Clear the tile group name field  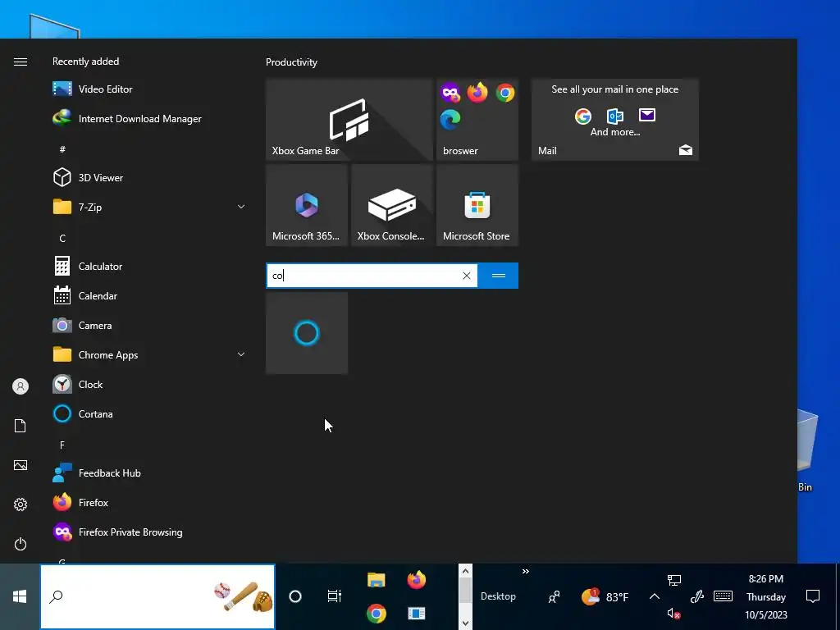[467, 276]
